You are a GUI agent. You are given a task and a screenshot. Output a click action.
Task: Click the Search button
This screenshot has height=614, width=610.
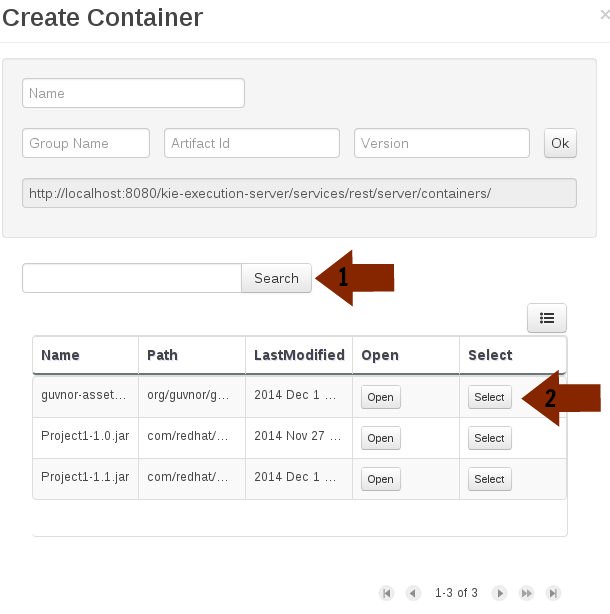point(276,278)
